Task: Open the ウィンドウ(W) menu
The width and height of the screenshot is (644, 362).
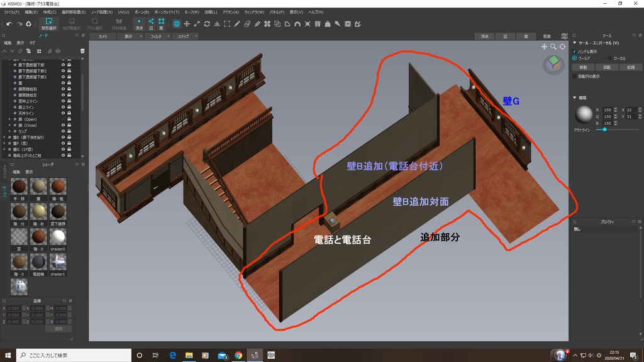Action: [254, 12]
